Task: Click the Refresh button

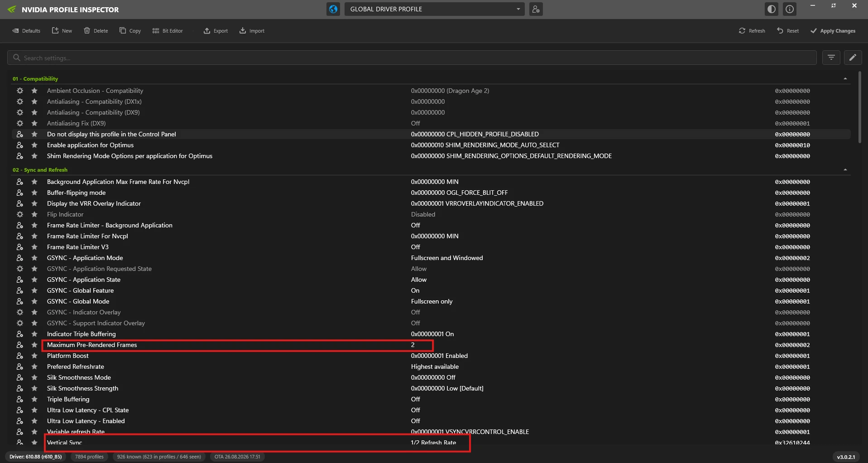Action: point(752,31)
